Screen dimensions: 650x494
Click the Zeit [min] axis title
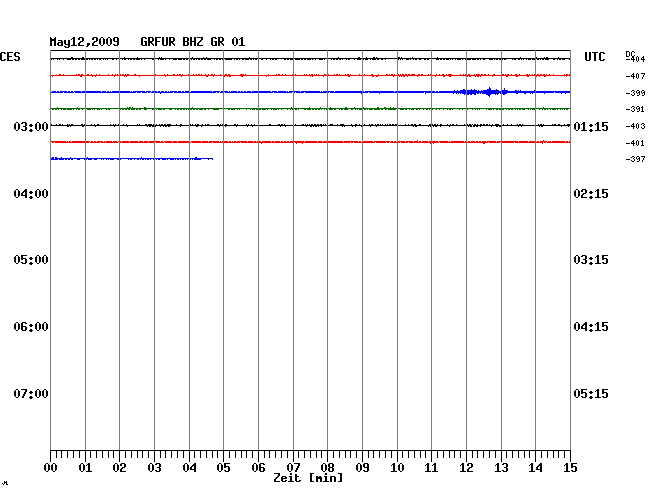308,478
